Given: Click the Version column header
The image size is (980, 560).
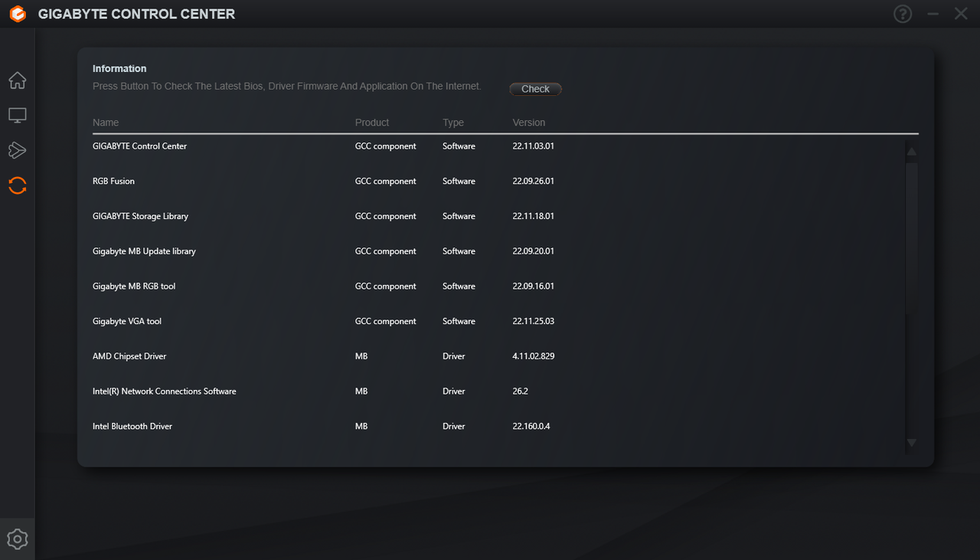Looking at the screenshot, I should tap(529, 123).
